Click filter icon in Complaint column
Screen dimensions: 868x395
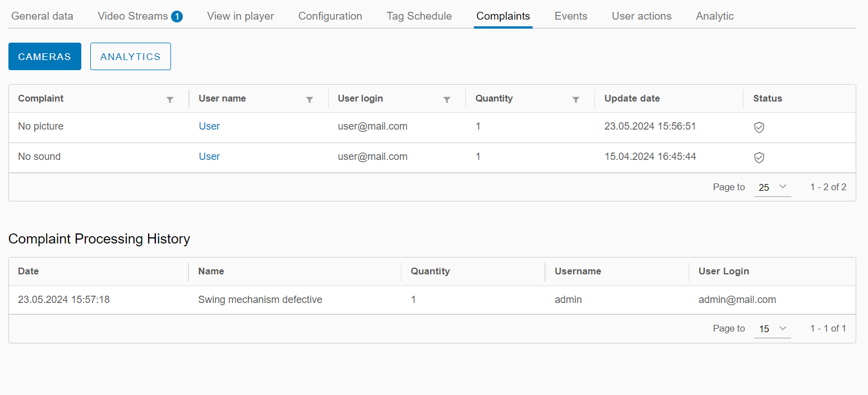[x=170, y=99]
